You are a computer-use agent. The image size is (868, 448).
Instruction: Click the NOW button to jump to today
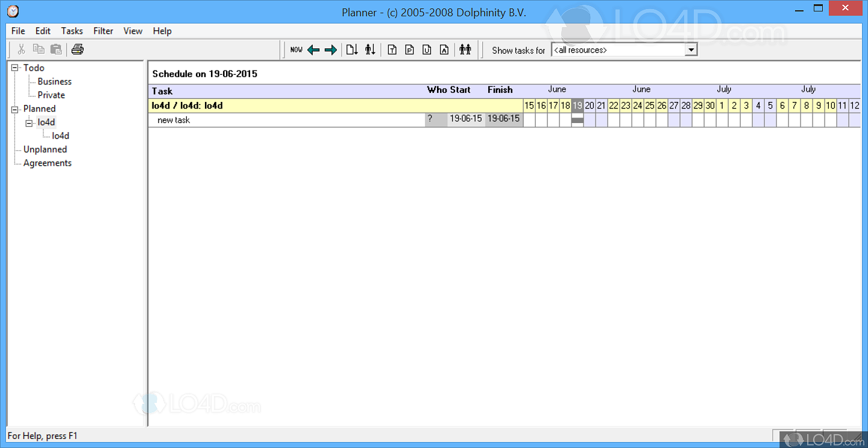click(x=296, y=50)
